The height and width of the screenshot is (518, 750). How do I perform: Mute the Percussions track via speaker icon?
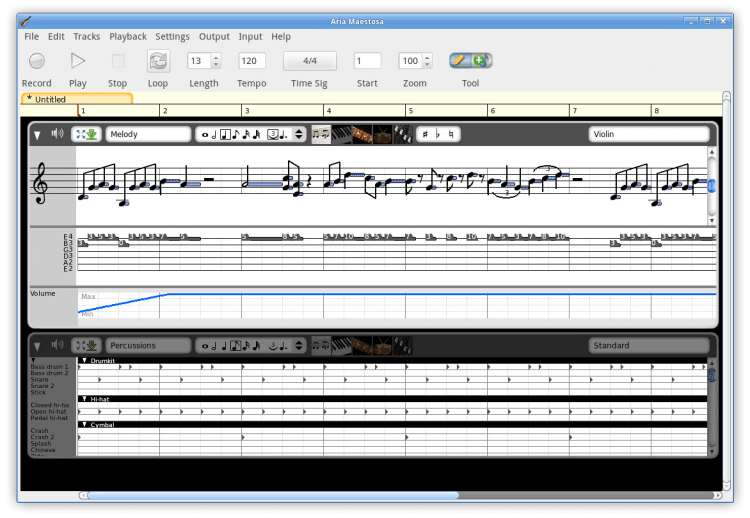(x=57, y=345)
